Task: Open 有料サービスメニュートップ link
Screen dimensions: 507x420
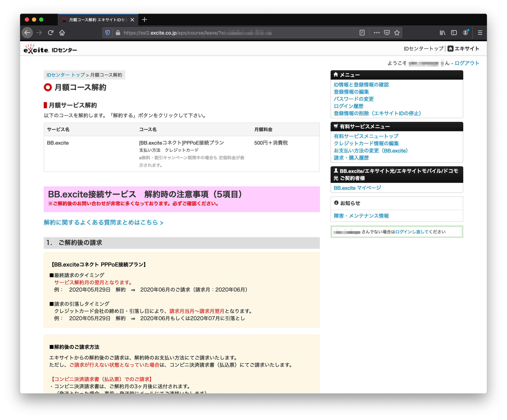Action: coord(366,136)
